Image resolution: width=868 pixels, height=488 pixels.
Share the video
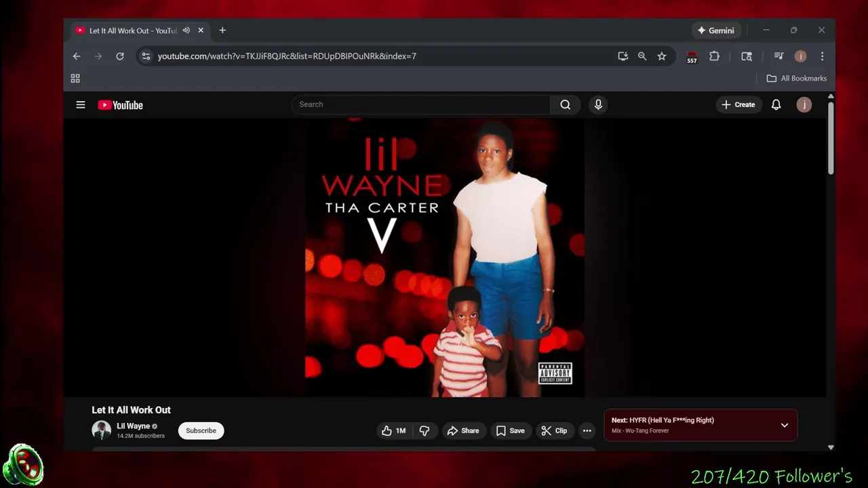(x=463, y=430)
